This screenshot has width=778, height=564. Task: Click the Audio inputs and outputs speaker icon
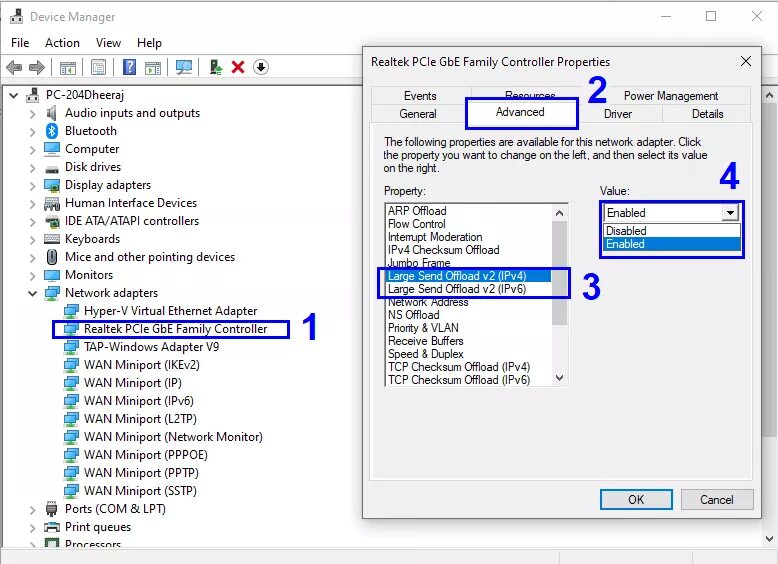[x=52, y=113]
